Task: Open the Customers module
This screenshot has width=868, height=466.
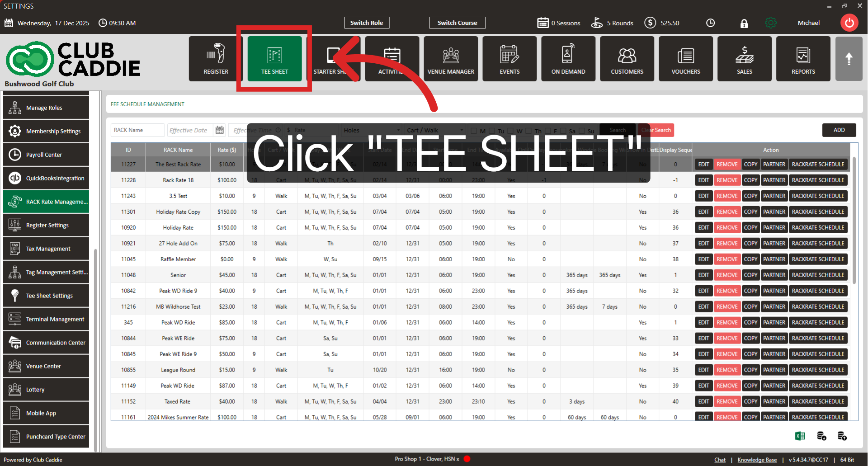Action: [627, 59]
